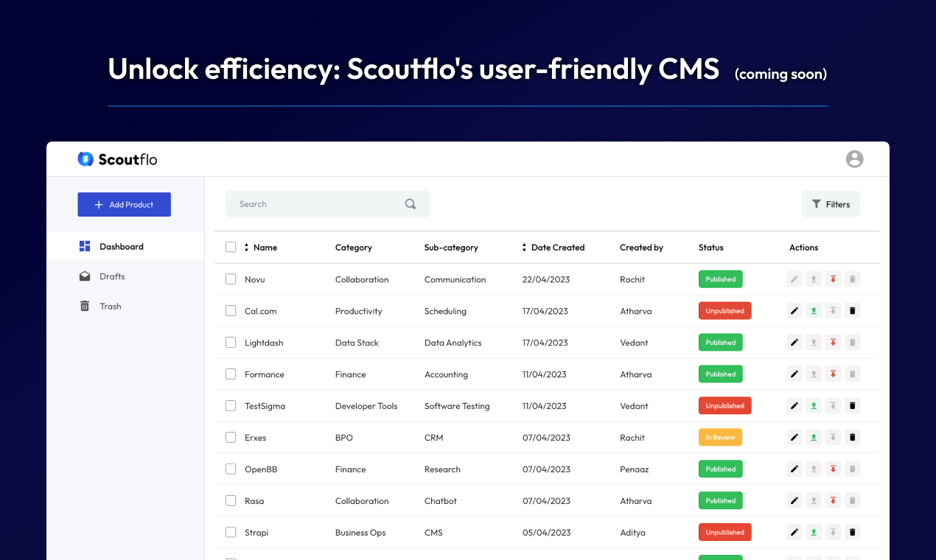This screenshot has width=936, height=560.
Task: Delete the Cal.com product
Action: pos(853,311)
